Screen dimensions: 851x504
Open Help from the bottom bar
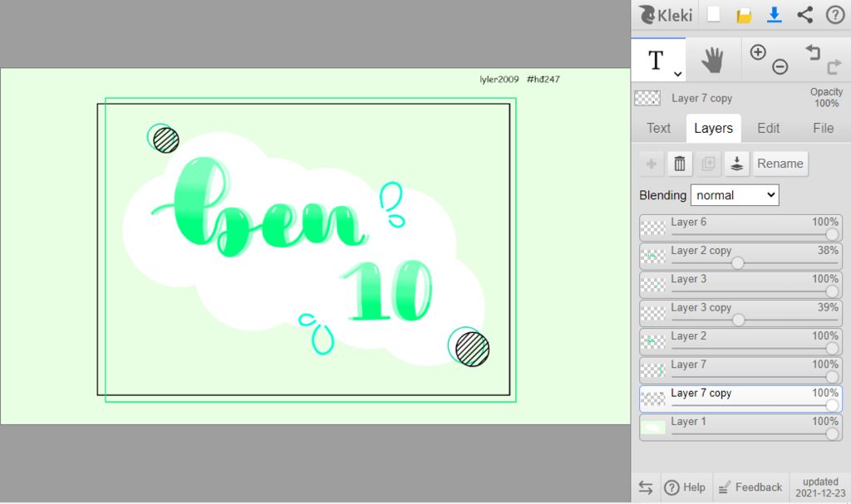click(685, 487)
